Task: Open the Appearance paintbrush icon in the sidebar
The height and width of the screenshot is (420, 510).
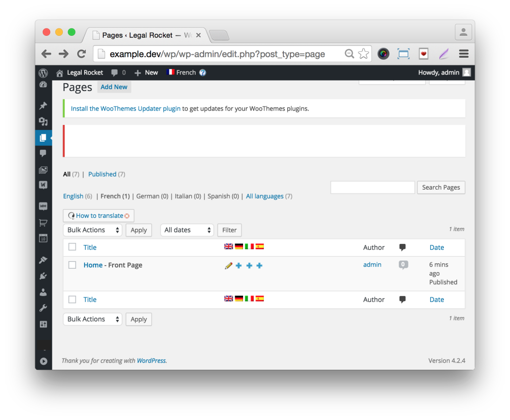Action: coord(43,259)
